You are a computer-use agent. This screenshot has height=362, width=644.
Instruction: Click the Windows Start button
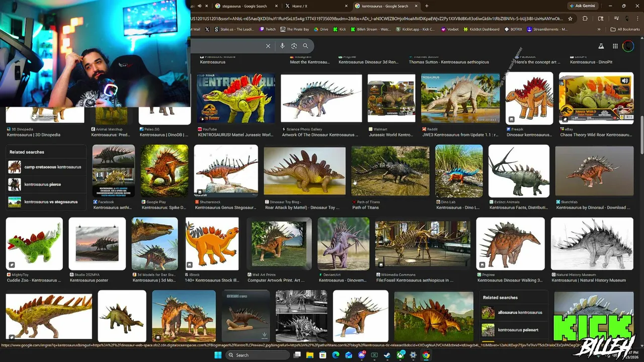(218, 355)
